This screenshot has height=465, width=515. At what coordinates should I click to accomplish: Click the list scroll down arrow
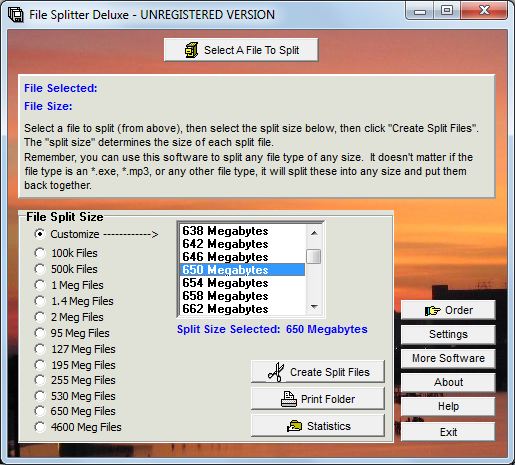click(x=314, y=306)
